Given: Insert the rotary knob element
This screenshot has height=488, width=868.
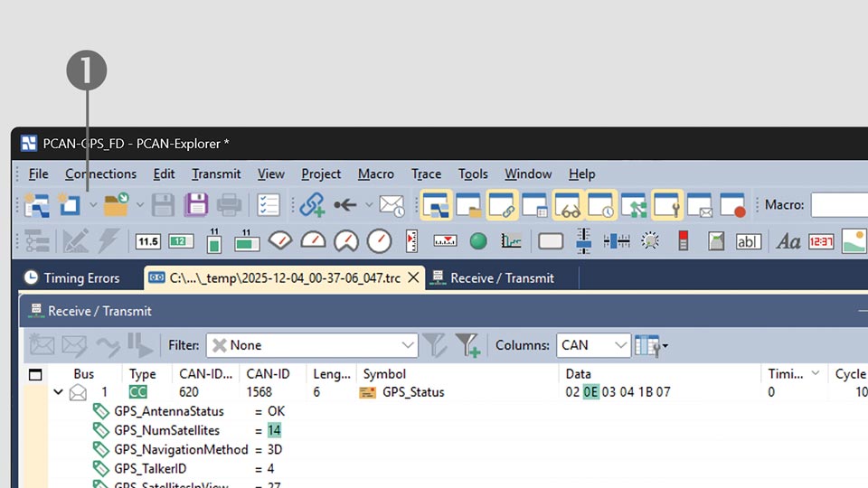Looking at the screenshot, I should pos(650,241).
